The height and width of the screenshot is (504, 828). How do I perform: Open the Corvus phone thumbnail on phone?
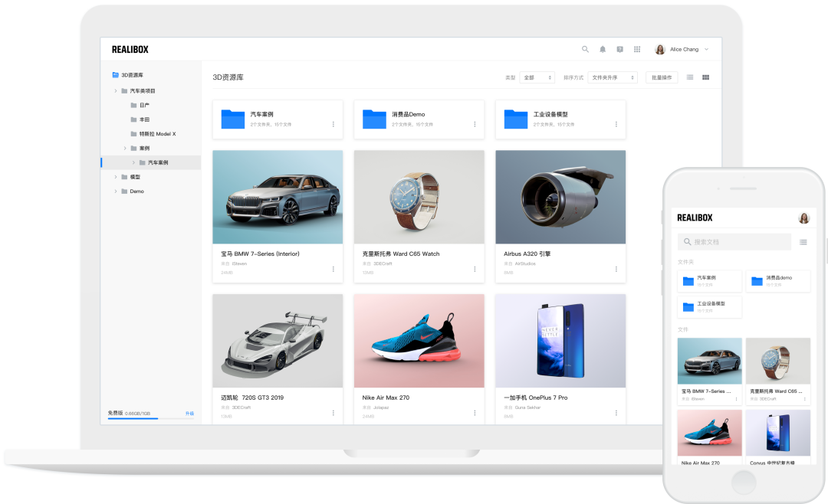778,433
